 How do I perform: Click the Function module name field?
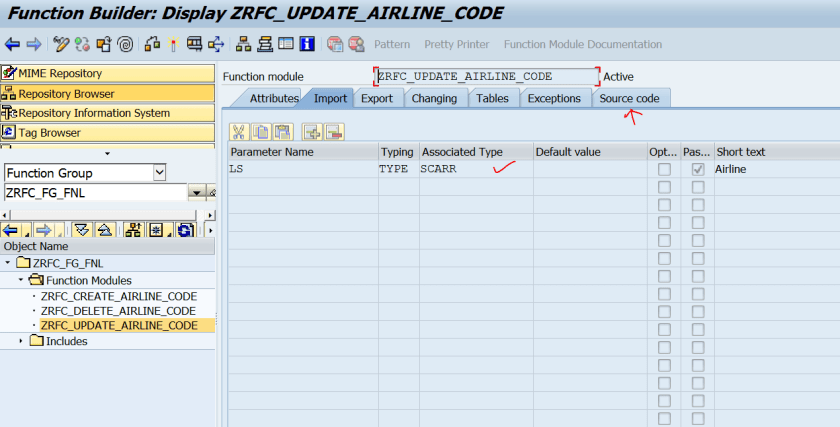(486, 77)
